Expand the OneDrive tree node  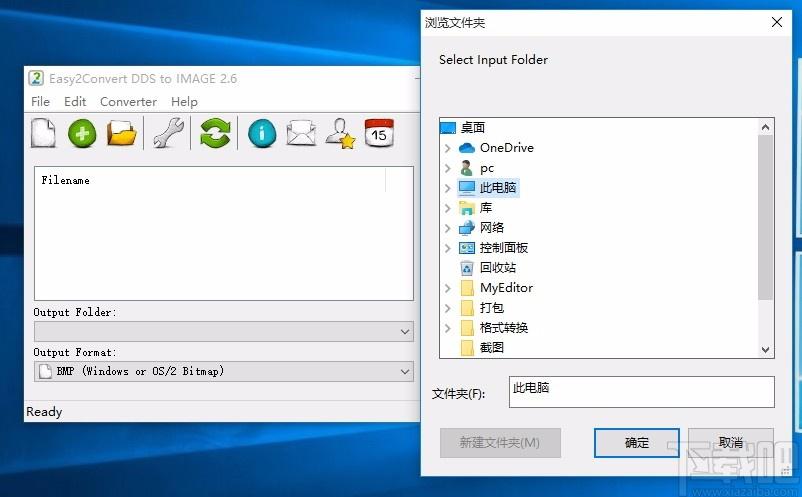(448, 148)
